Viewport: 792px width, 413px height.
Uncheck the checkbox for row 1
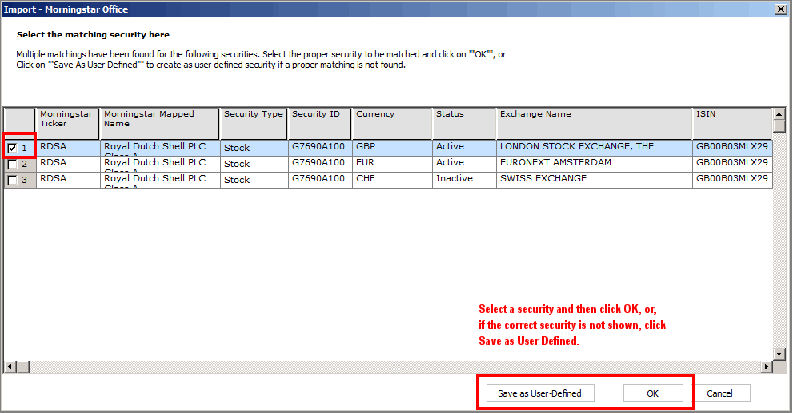12,148
